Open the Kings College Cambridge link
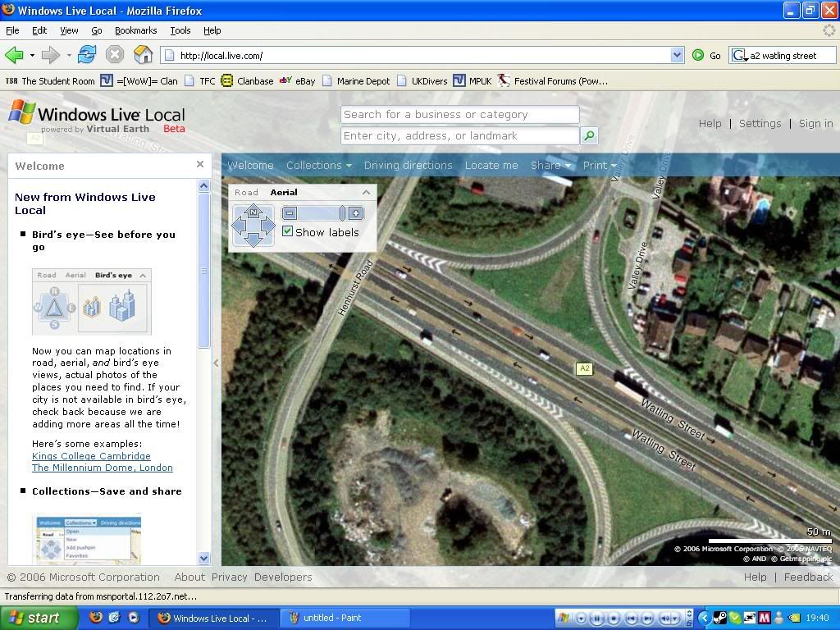 (91, 456)
